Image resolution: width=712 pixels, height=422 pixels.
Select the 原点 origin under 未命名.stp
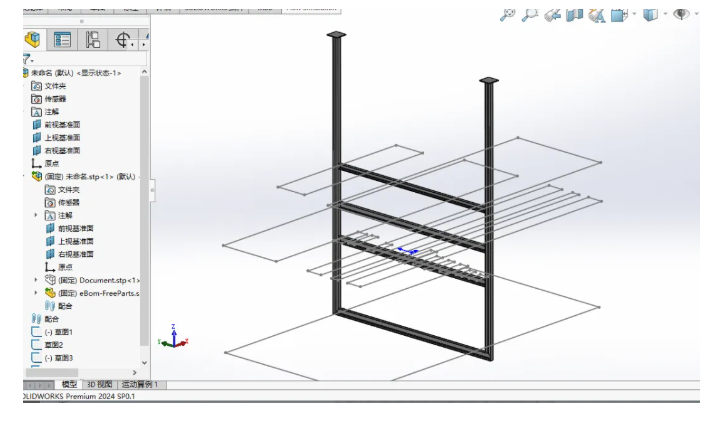coord(65,267)
